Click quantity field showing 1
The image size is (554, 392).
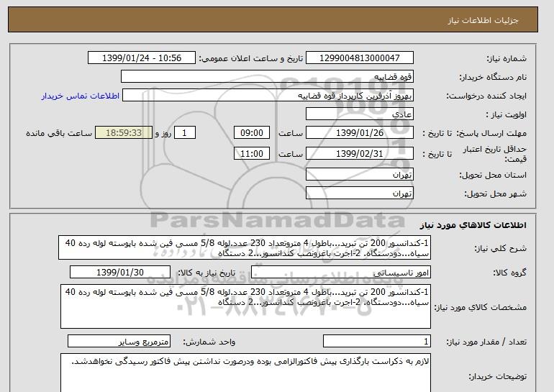tap(377, 342)
